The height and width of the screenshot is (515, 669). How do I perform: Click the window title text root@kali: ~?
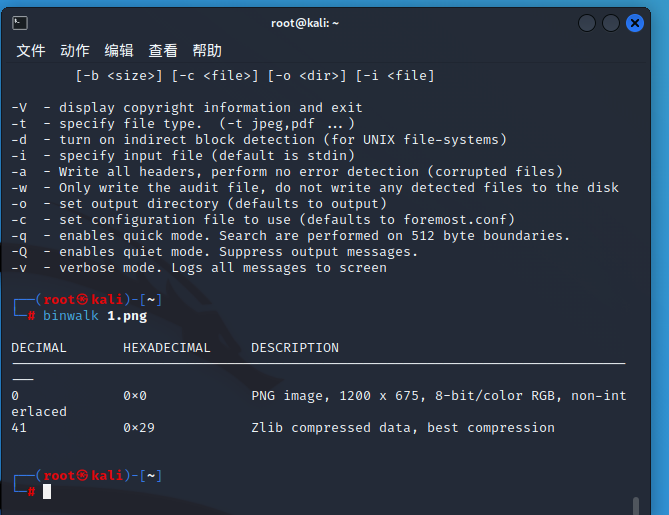[305, 22]
